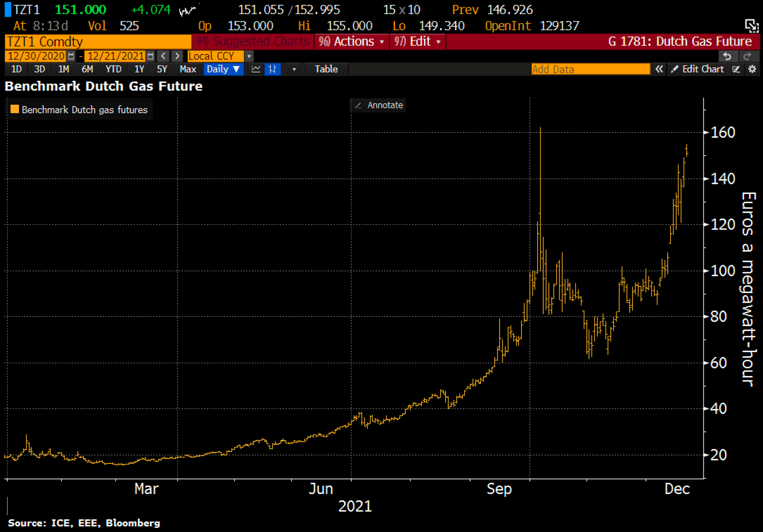Switch to the 6M time range
This screenshot has width=763, height=532.
[87, 69]
